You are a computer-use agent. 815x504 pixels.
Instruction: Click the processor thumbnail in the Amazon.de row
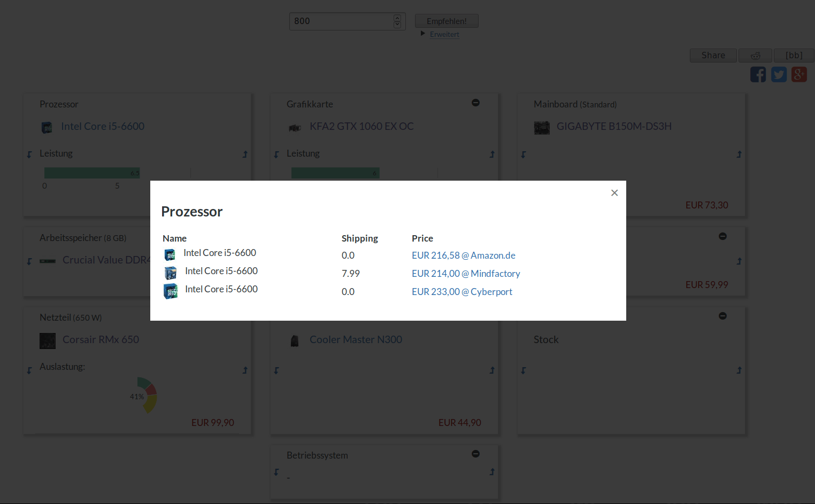click(170, 255)
